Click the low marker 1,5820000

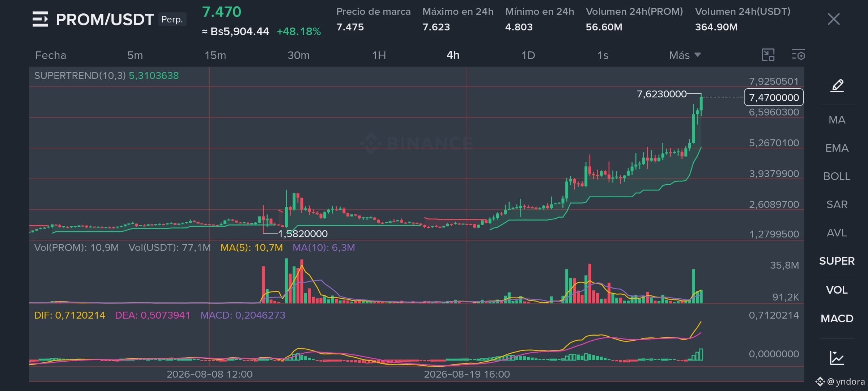(x=303, y=234)
